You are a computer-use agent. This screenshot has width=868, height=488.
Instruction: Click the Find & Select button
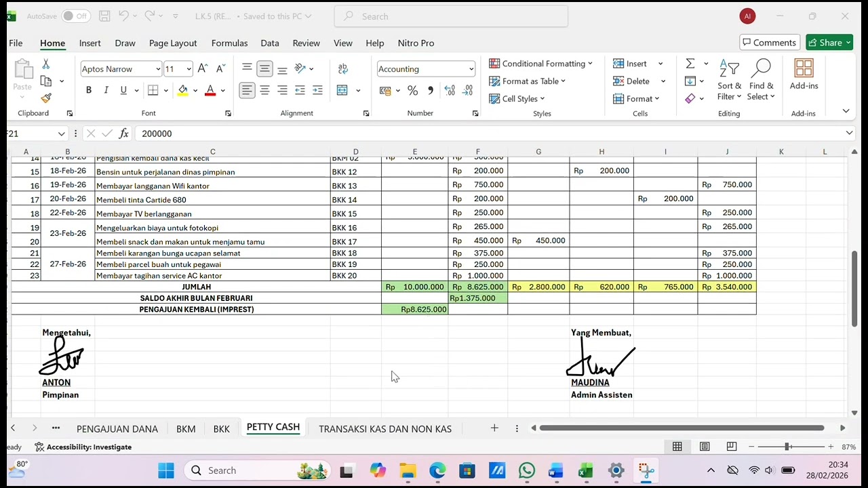point(761,79)
